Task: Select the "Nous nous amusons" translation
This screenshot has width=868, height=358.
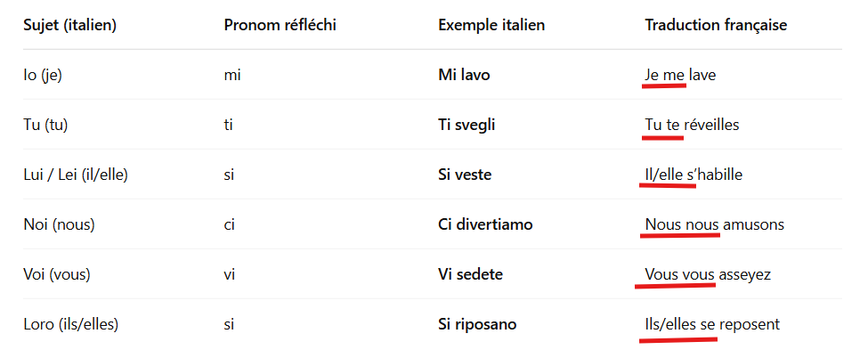Action: pyautogui.click(x=714, y=224)
